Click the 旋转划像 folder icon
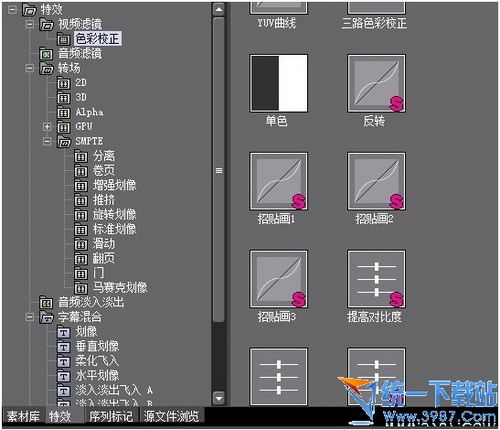 (x=81, y=215)
